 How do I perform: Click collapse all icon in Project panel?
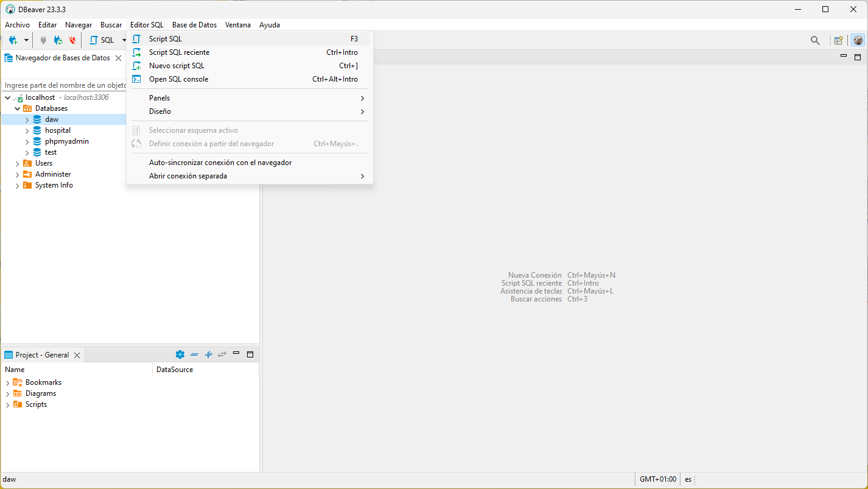point(194,354)
